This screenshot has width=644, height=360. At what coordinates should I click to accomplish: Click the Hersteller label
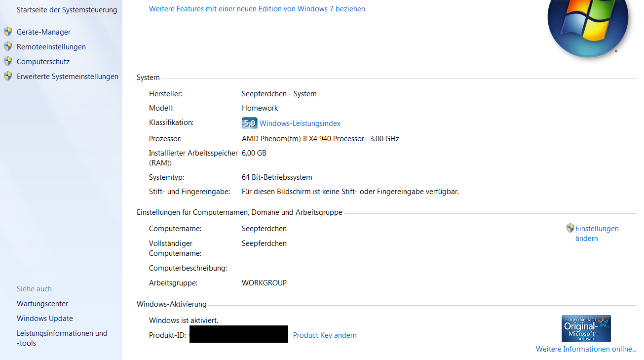click(165, 94)
